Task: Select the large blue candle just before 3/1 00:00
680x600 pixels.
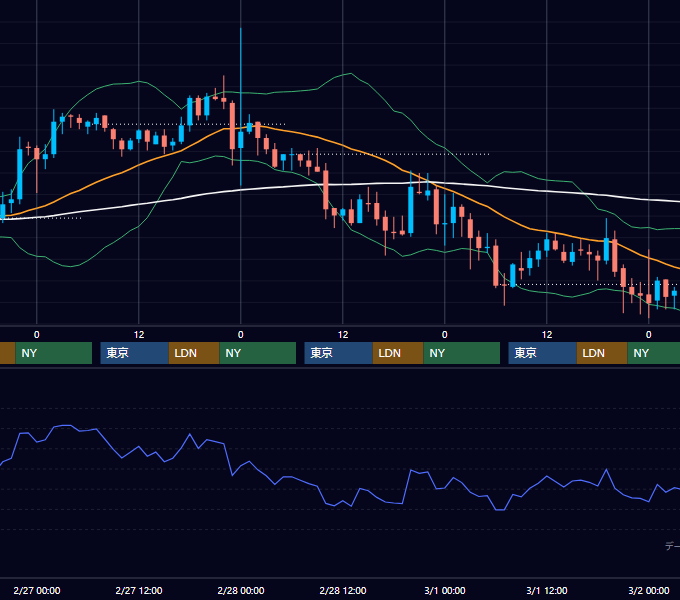Action: (x=411, y=210)
